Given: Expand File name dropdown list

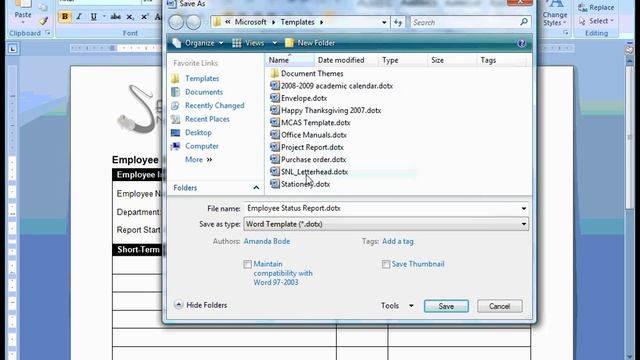Looking at the screenshot, I should pyautogui.click(x=524, y=209).
